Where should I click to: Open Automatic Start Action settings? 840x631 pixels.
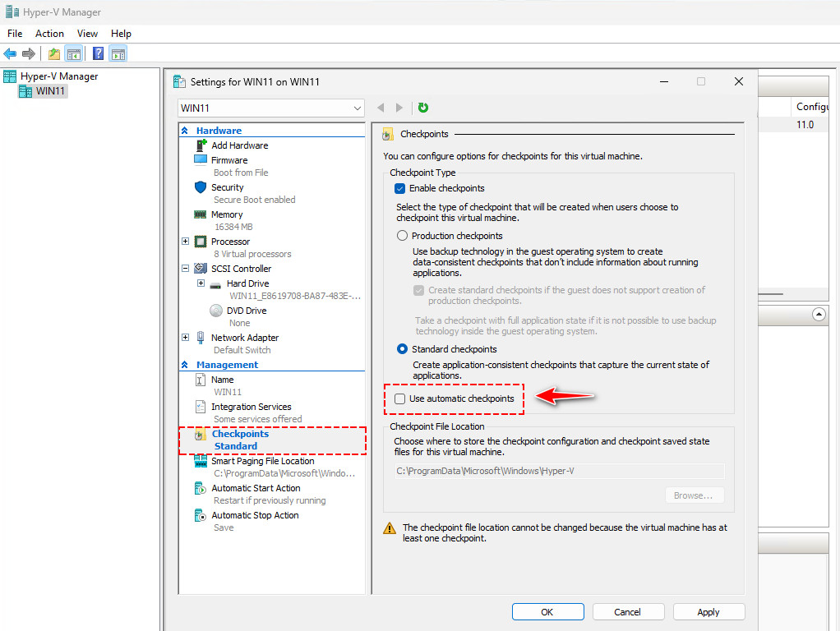[256, 488]
